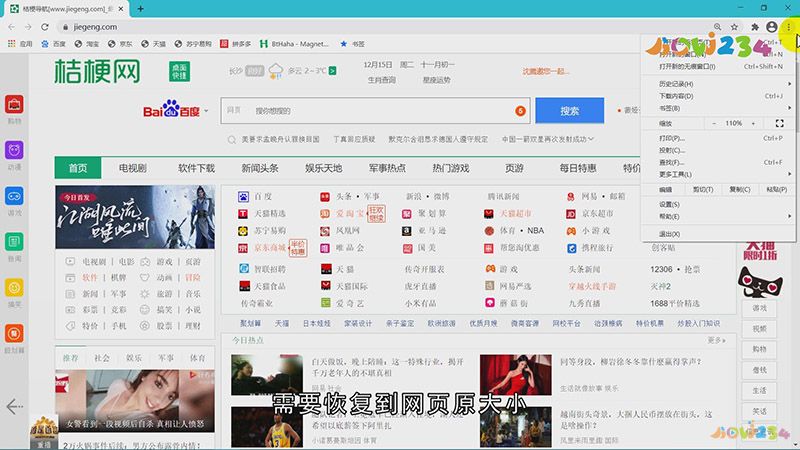Select the 热门游戏 navigation tab
800x450 pixels.
[x=451, y=168]
